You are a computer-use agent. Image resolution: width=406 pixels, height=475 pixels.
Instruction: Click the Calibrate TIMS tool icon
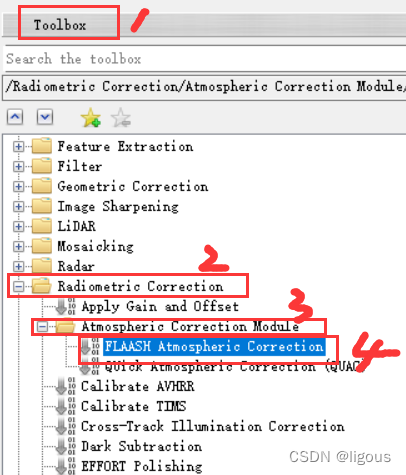click(x=66, y=406)
